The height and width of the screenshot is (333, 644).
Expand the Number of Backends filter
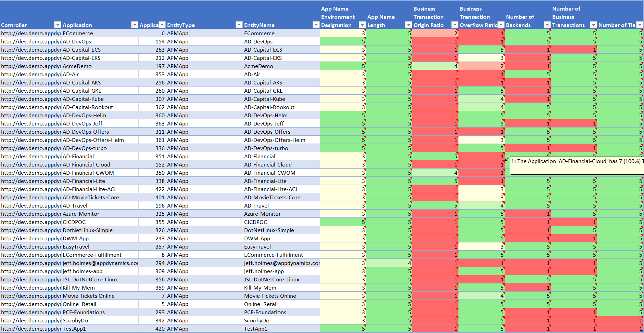pyautogui.click(x=547, y=25)
